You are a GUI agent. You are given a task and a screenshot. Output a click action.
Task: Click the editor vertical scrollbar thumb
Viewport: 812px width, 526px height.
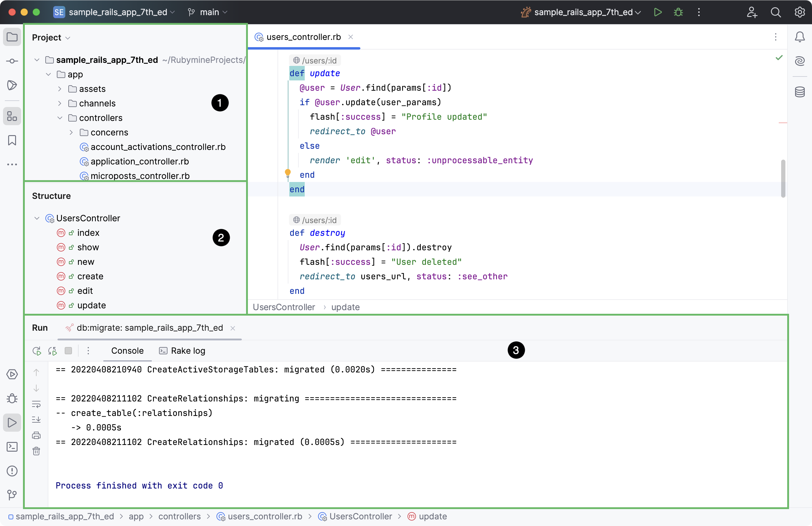coord(783,178)
